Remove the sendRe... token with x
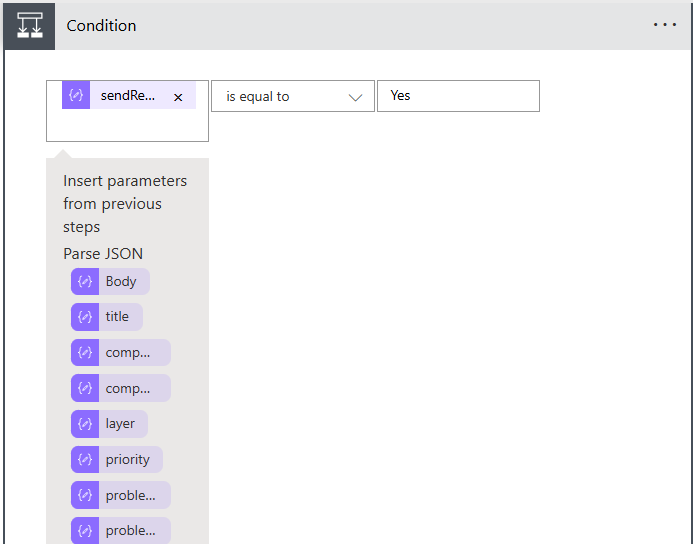Image resolution: width=693 pixels, height=544 pixels. 178,97
